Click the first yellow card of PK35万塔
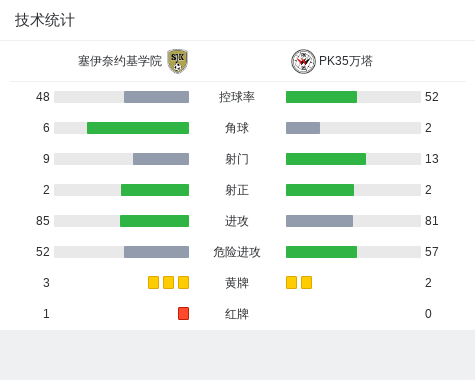 (x=291, y=282)
